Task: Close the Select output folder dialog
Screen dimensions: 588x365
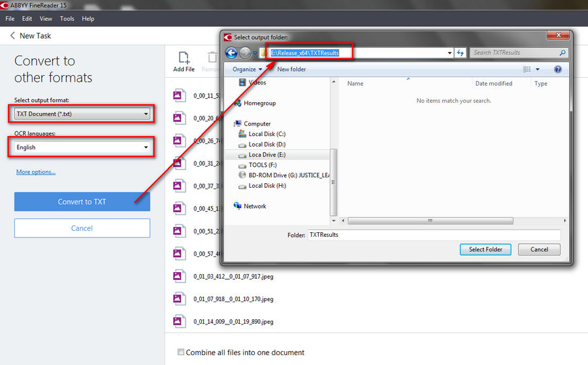Action: (559, 35)
